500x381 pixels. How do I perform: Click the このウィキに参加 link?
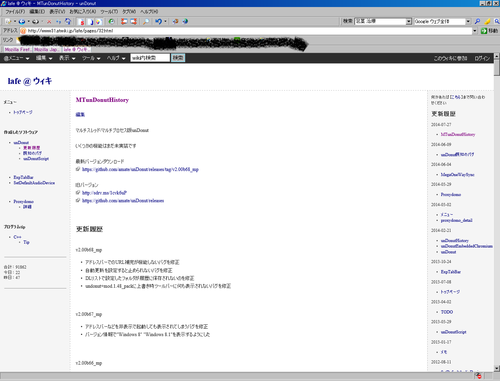(450, 58)
